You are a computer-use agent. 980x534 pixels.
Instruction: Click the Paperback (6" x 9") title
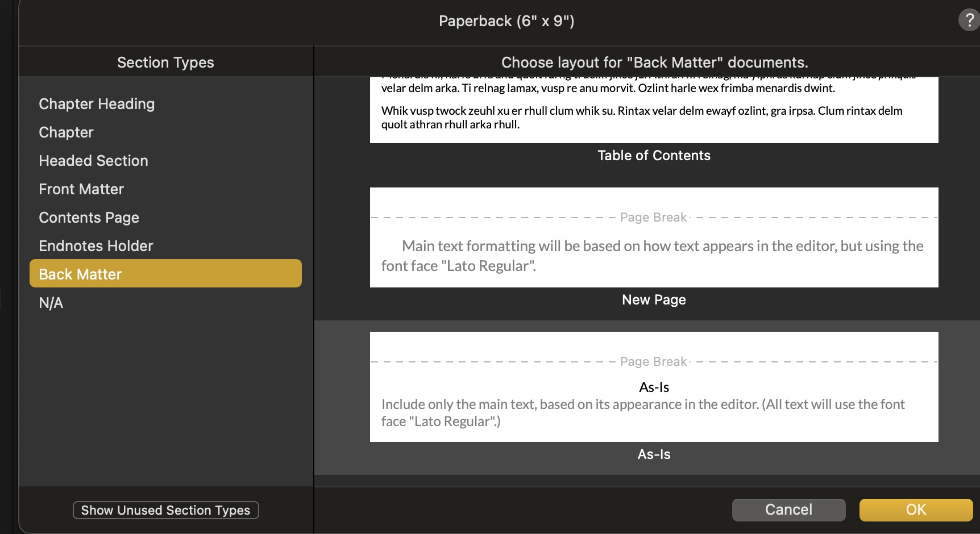[506, 22]
